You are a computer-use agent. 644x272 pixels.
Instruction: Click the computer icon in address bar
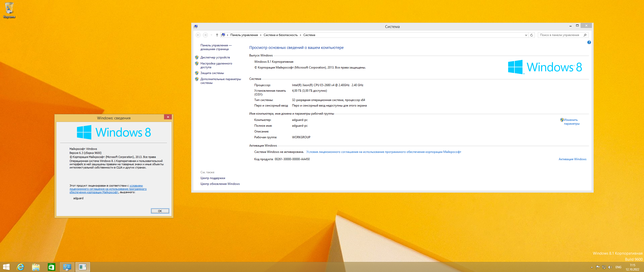(x=223, y=35)
